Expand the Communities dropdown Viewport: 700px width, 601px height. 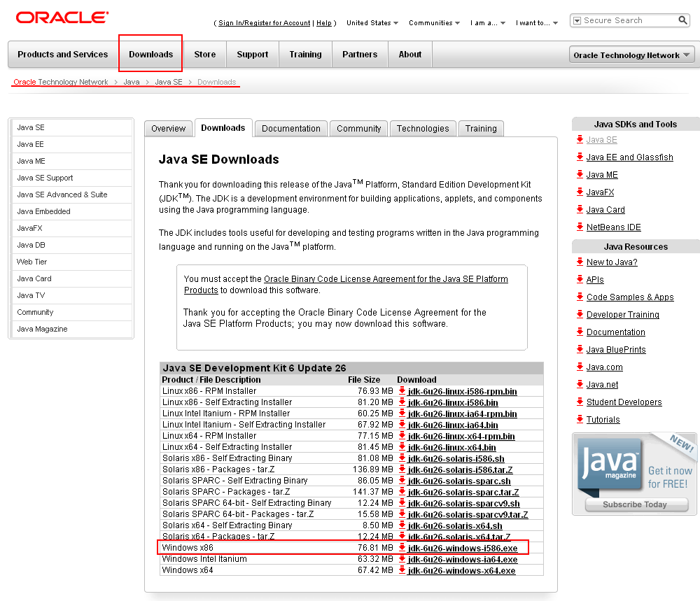(x=434, y=23)
